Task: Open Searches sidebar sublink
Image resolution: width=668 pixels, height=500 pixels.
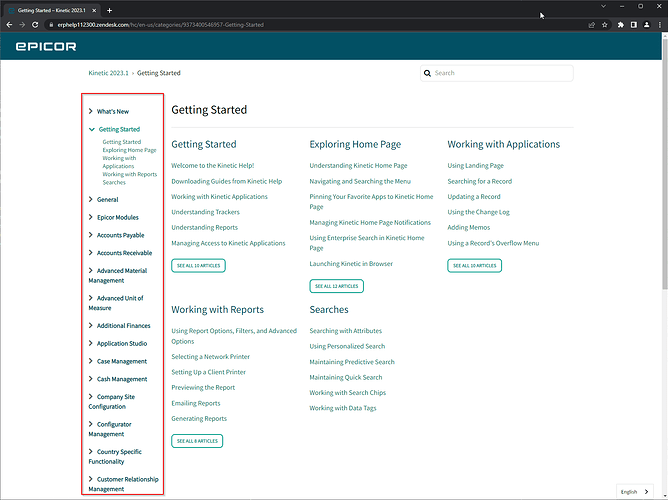Action: click(x=114, y=182)
